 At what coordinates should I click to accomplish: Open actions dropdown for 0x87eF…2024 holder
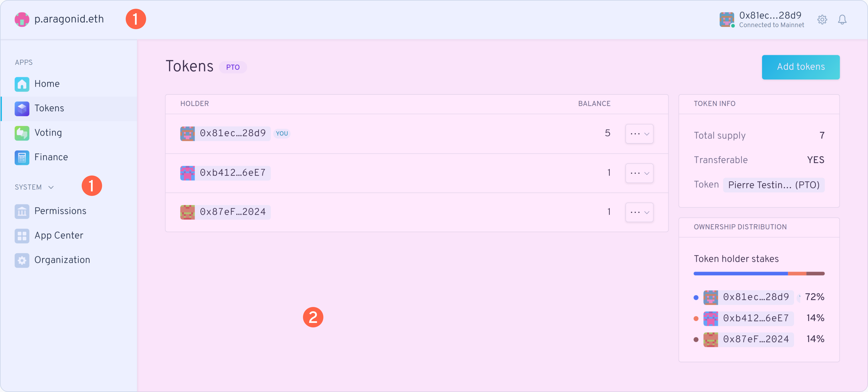[639, 212]
